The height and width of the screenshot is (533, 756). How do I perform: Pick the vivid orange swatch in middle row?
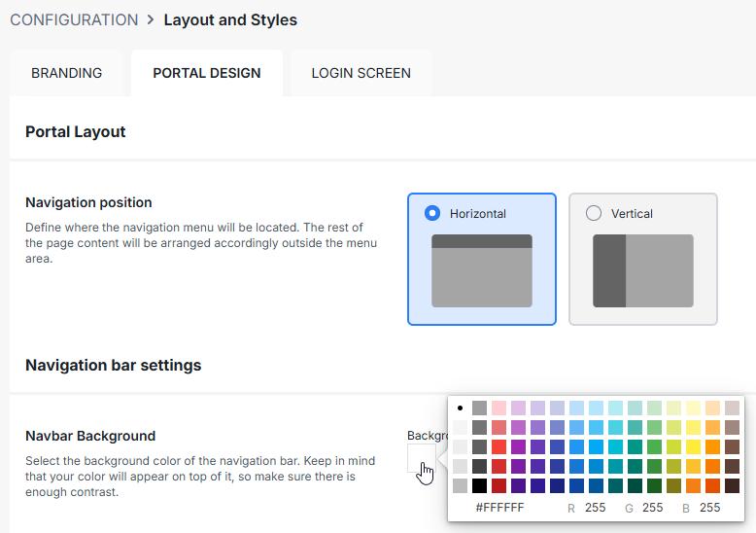pyautogui.click(x=712, y=446)
